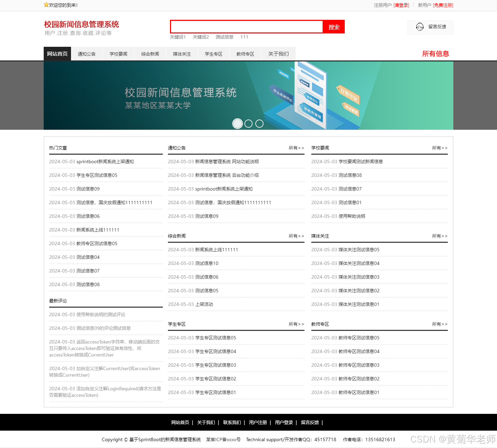
Task: Open the 关于我们 navigation tab
Action: (279, 54)
